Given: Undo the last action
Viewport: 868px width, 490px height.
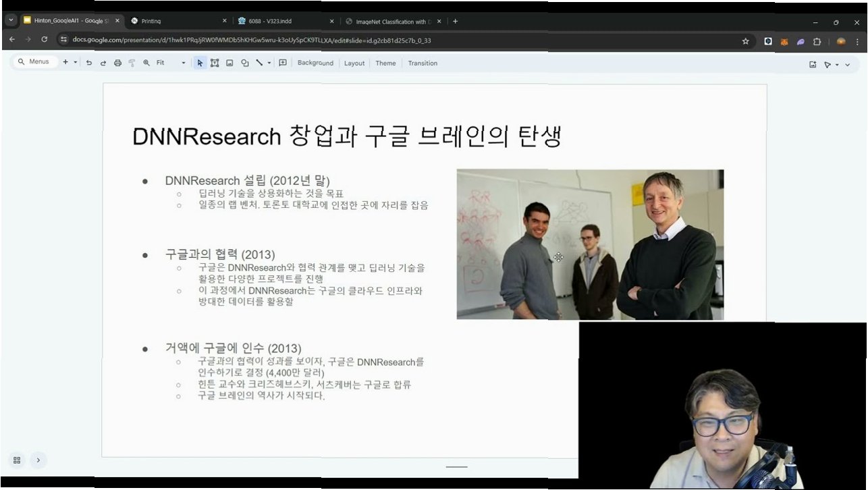Looking at the screenshot, I should (x=88, y=63).
